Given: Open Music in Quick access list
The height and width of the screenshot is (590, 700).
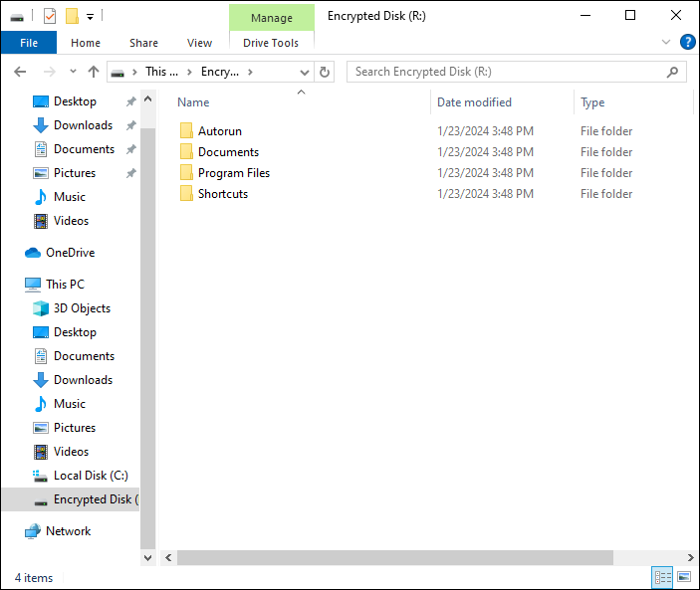Looking at the screenshot, I should pos(69,197).
